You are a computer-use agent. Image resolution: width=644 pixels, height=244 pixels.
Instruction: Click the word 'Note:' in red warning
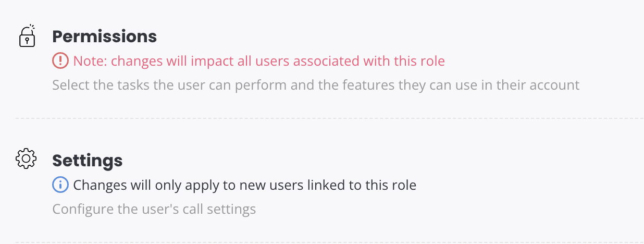tap(91, 61)
